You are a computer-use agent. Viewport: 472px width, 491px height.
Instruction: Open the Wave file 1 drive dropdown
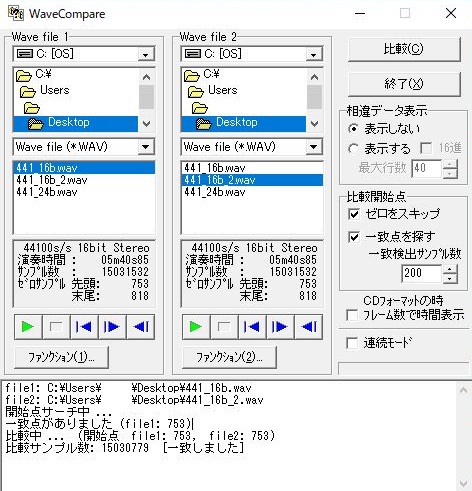(146, 54)
